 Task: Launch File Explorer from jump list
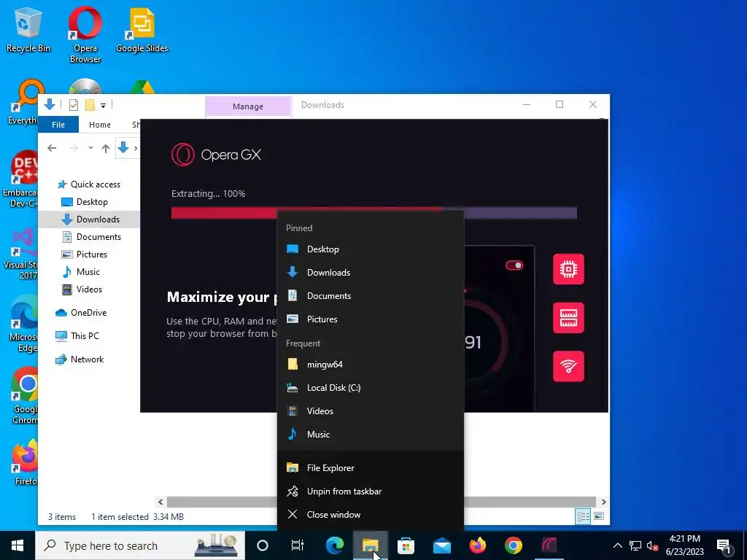[x=370, y=468]
